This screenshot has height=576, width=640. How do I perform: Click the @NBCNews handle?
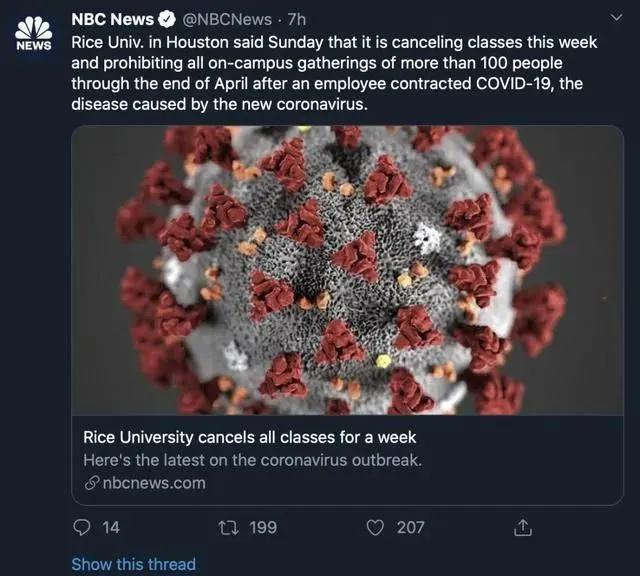click(x=226, y=19)
